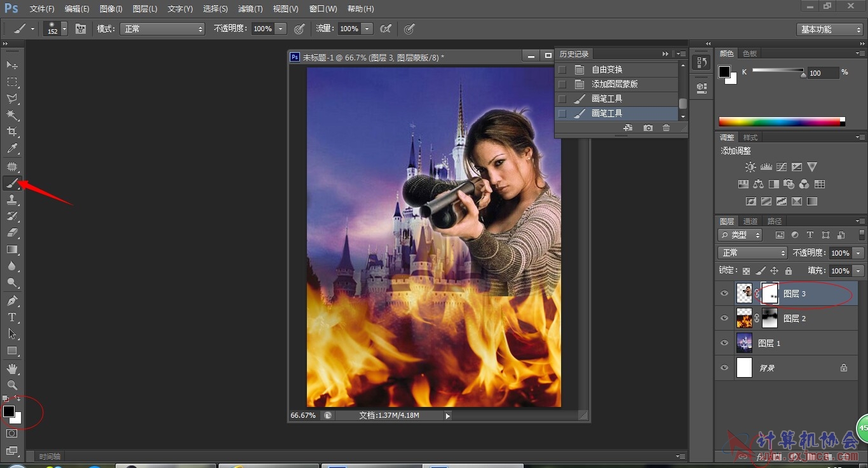Toggle lock layer position
Viewport: 868px width, 468px height.
pyautogui.click(x=774, y=271)
